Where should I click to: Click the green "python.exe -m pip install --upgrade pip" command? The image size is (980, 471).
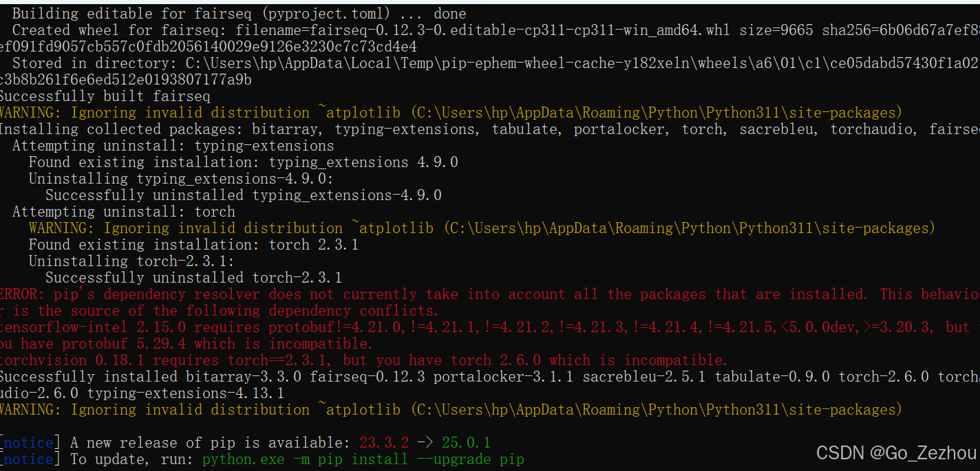tap(363, 459)
